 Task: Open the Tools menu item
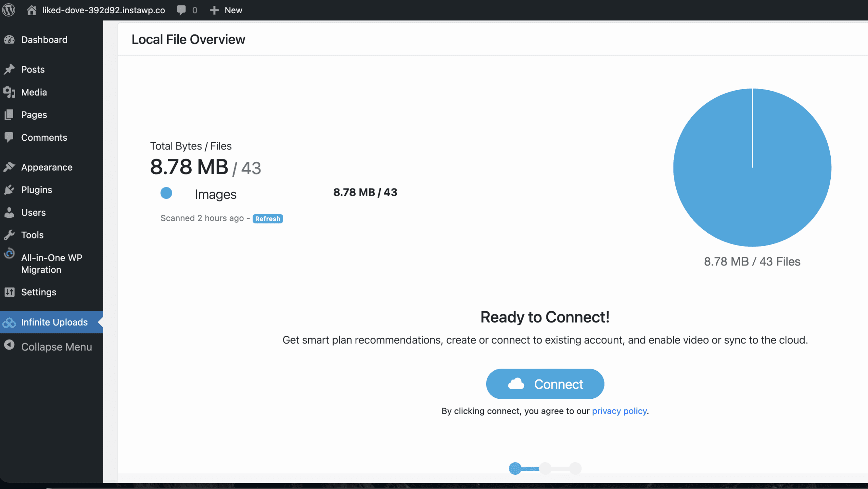coord(32,235)
